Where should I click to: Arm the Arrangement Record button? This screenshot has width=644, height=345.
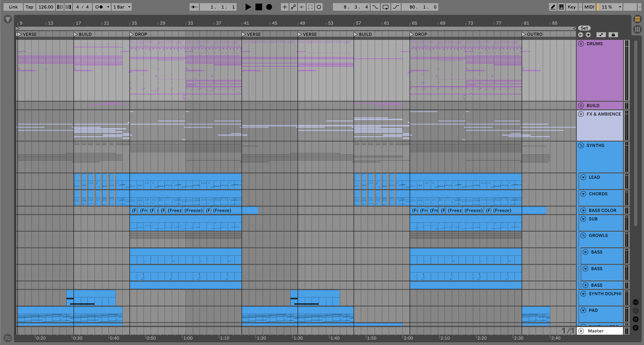[x=269, y=7]
